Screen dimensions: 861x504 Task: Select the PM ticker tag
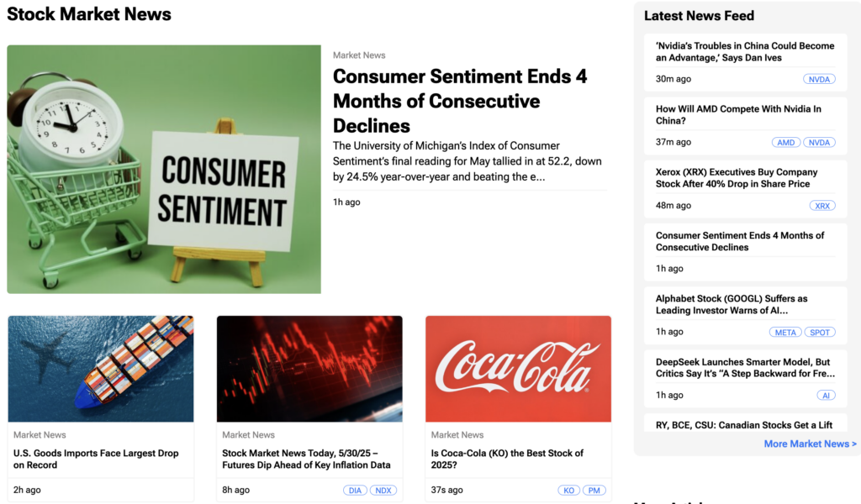594,491
